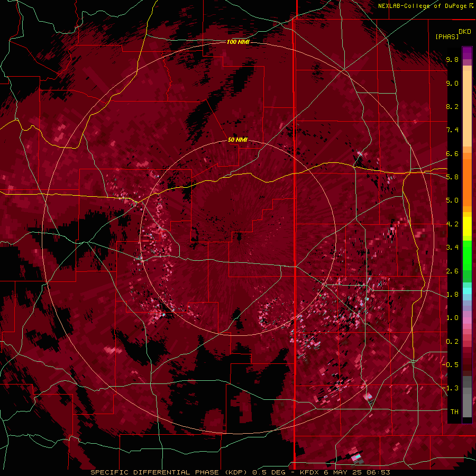Click the 9.8 value on the color scale
The height and width of the screenshot is (476, 476).
tap(452, 59)
